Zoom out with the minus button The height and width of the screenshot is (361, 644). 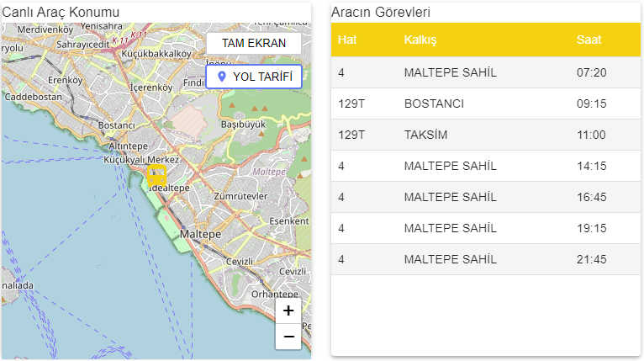pos(288,337)
